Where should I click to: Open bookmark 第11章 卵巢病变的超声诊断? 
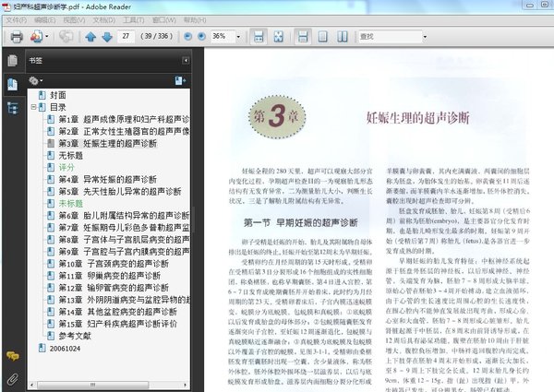(110, 276)
